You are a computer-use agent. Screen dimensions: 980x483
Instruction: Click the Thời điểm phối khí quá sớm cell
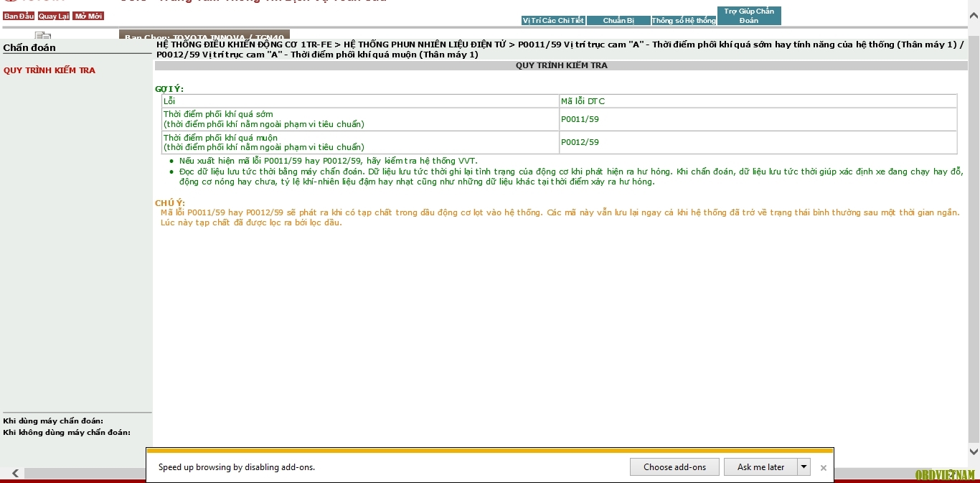click(x=360, y=119)
